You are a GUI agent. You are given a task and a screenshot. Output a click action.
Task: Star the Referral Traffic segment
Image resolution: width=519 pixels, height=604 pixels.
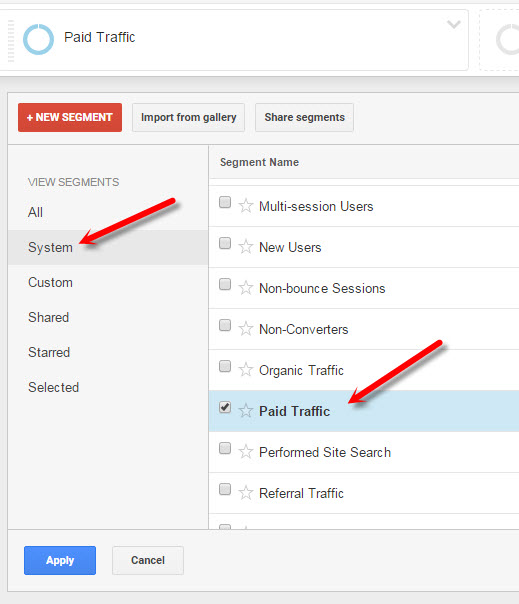tap(245, 493)
